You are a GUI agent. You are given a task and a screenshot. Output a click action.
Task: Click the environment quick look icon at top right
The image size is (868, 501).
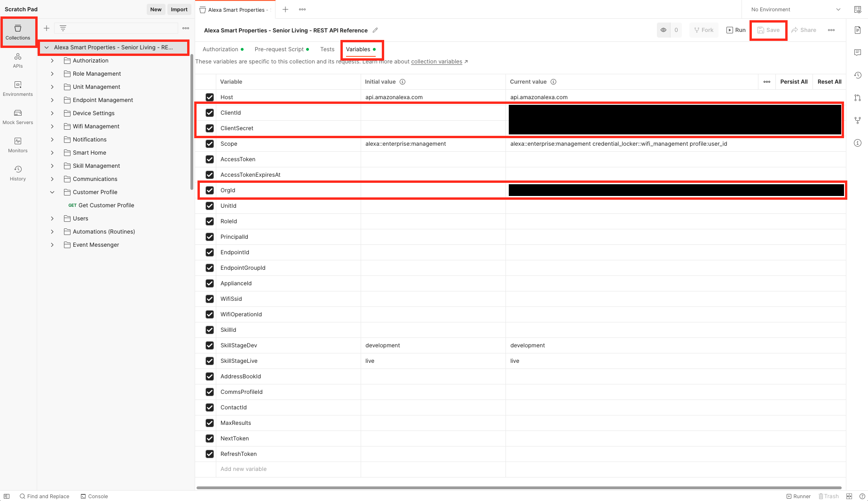click(858, 9)
